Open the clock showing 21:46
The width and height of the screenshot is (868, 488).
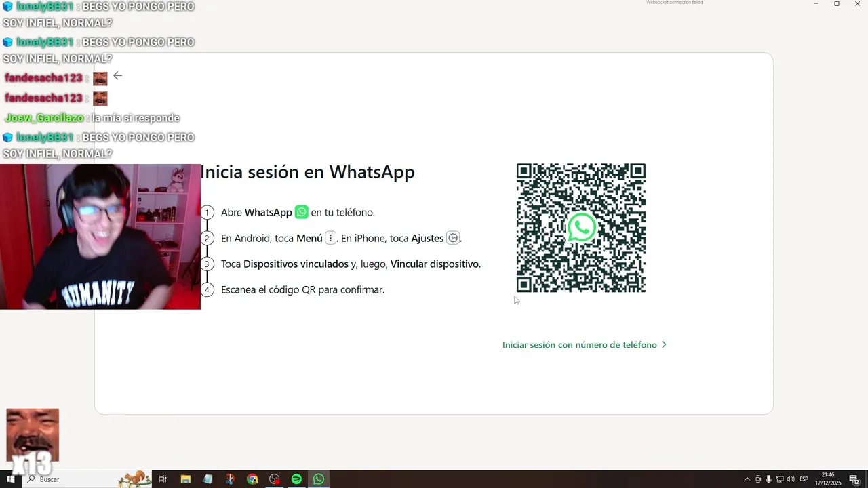(828, 479)
